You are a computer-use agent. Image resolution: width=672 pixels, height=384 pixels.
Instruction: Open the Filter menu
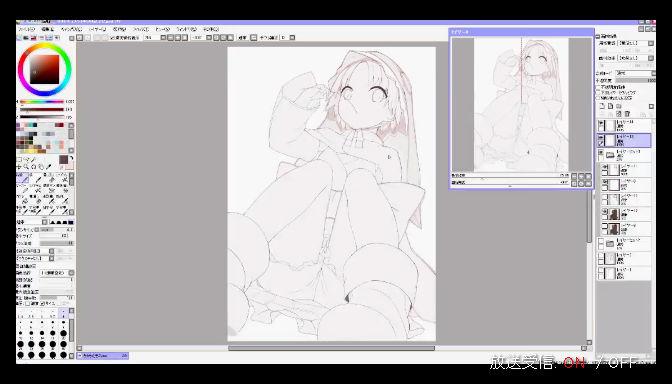(x=141, y=29)
